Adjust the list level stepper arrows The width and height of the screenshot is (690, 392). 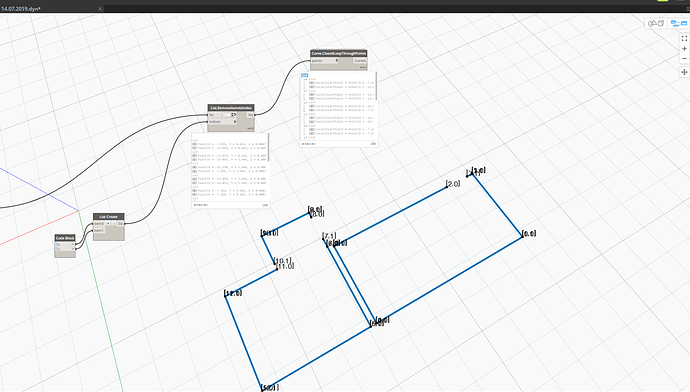click(x=232, y=115)
